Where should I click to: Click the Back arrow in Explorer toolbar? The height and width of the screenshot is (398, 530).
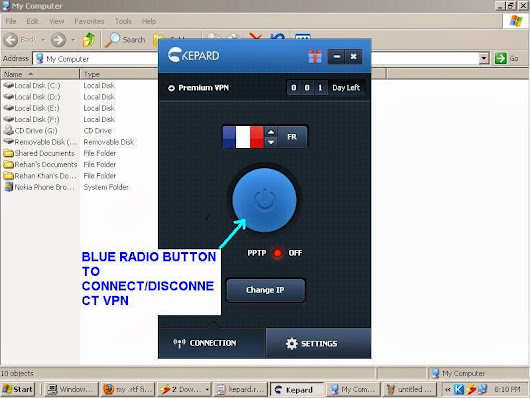coord(11,40)
